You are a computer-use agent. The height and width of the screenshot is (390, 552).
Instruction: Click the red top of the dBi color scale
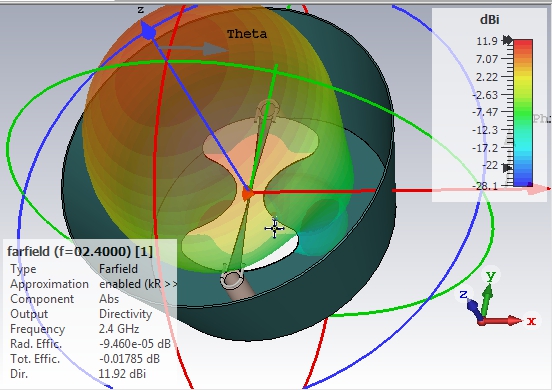click(523, 44)
